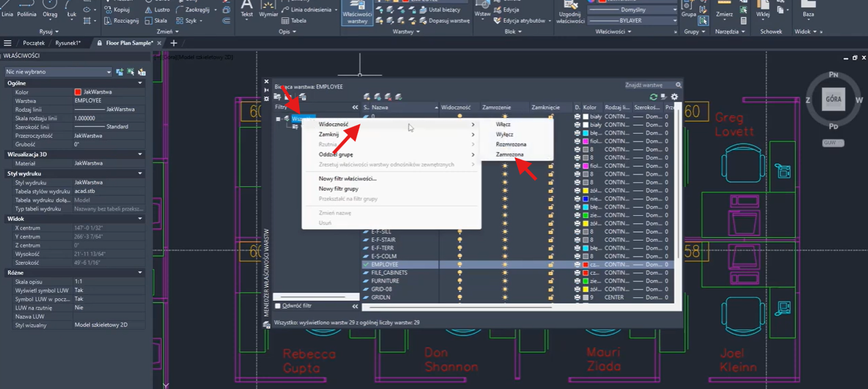Check the Odwróć filtr checkbox

[278, 306]
